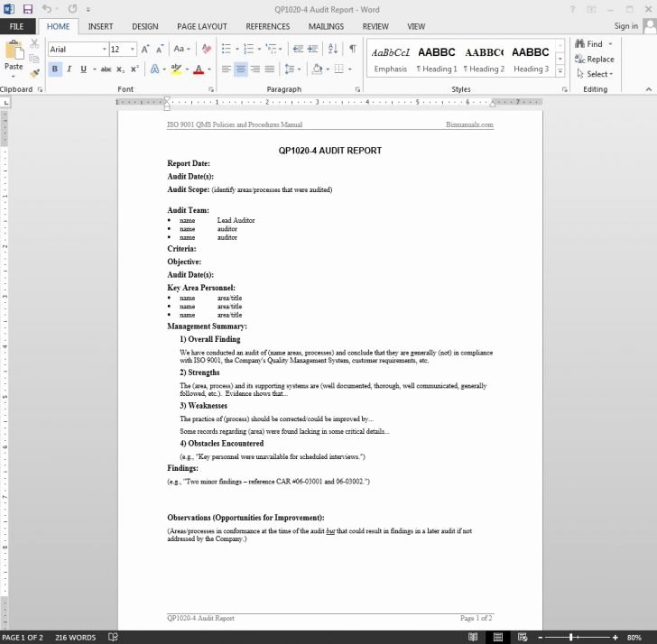
Task: Align text right
Action: (x=255, y=69)
